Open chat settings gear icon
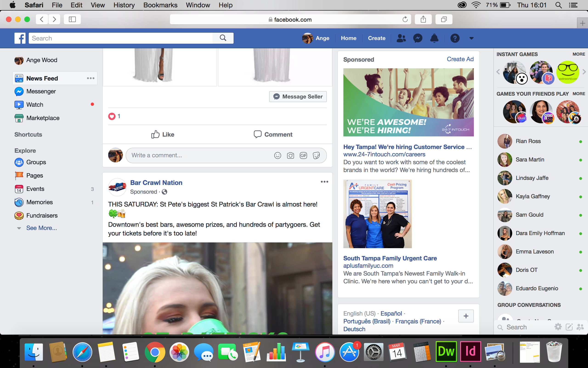Image resolution: width=588 pixels, height=368 pixels. coord(558,327)
